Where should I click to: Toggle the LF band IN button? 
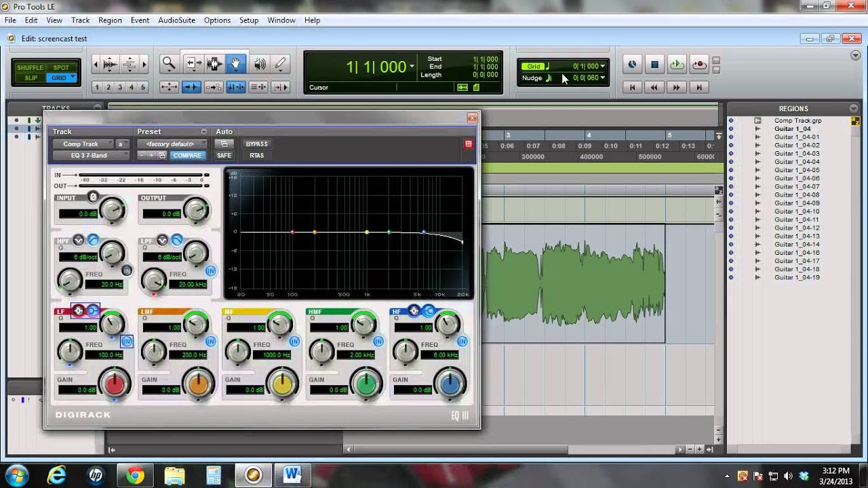pyautogui.click(x=126, y=341)
